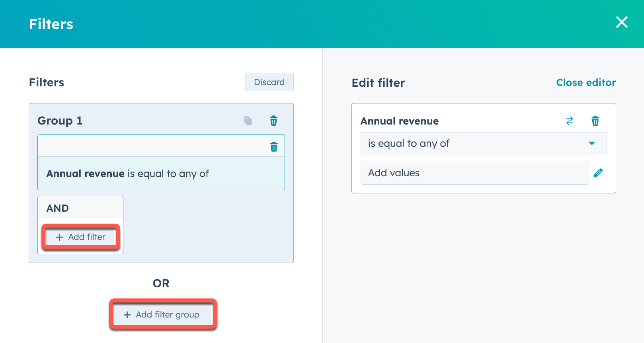This screenshot has height=343, width=644.
Task: Click the AND operator label
Action: point(58,208)
